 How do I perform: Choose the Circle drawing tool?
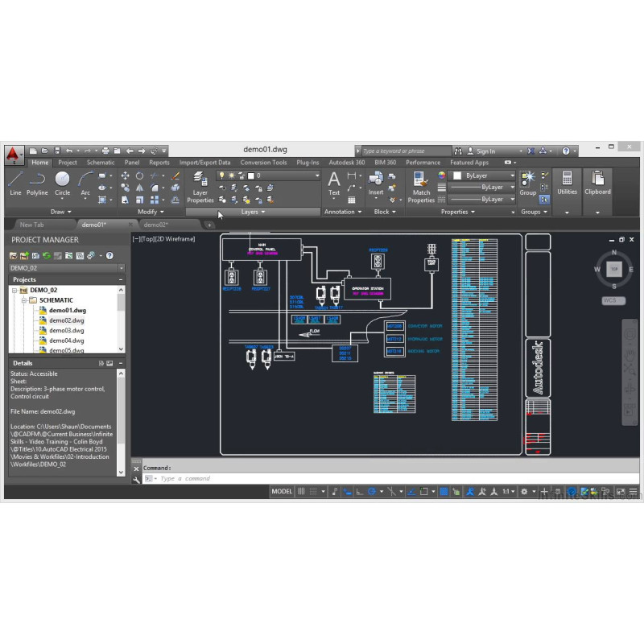tap(62, 182)
